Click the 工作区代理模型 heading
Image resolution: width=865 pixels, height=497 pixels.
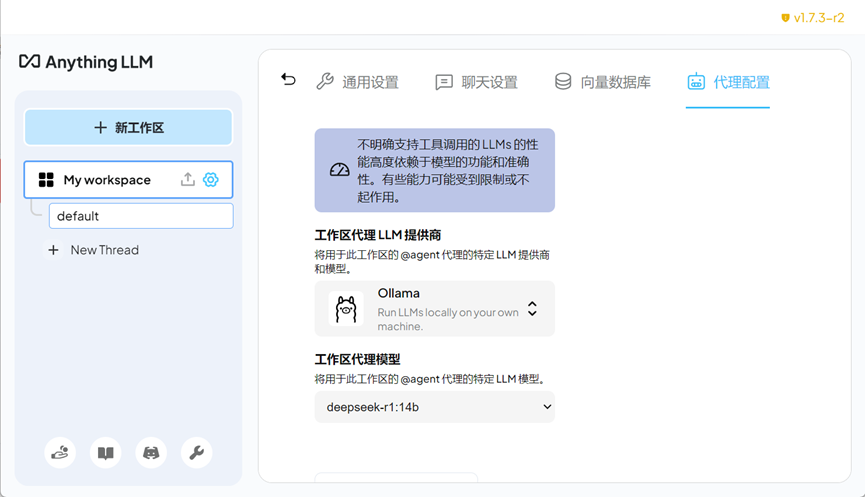(357, 359)
